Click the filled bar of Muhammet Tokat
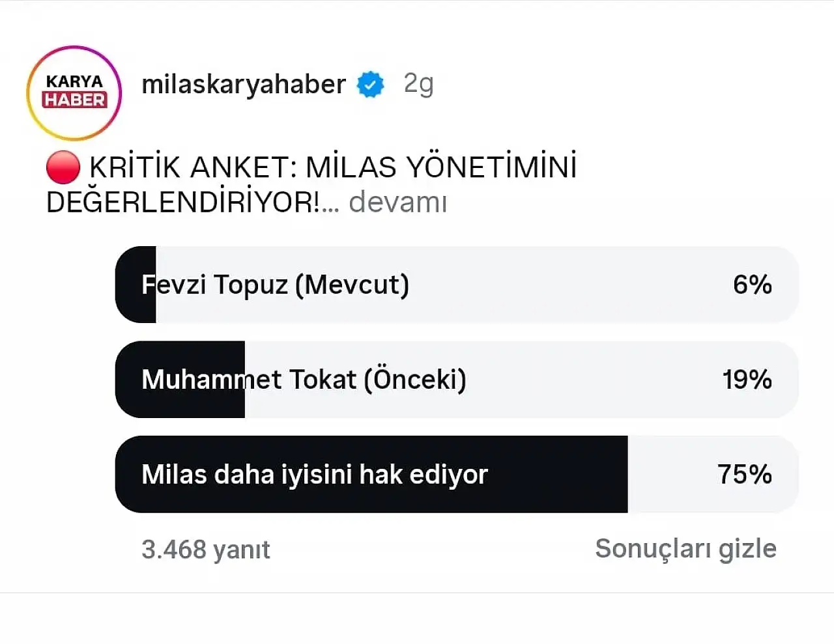834x644 pixels. [x=179, y=380]
